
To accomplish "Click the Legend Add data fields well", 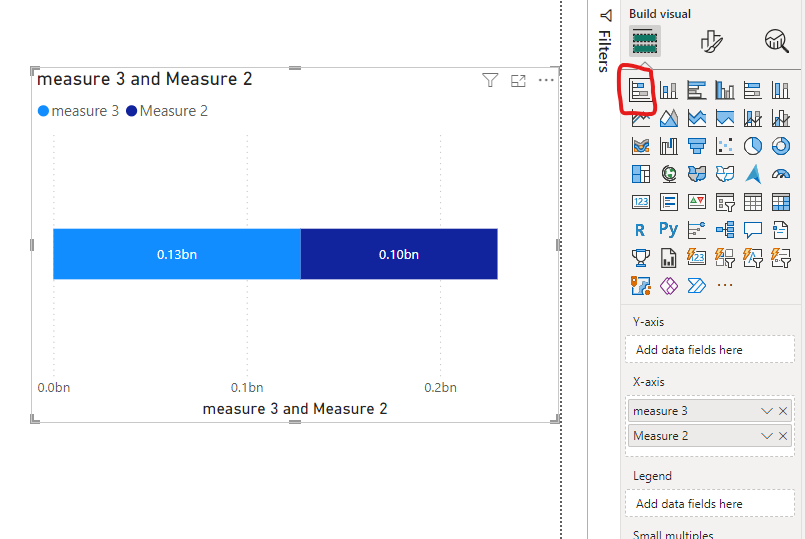I will pos(710,504).
